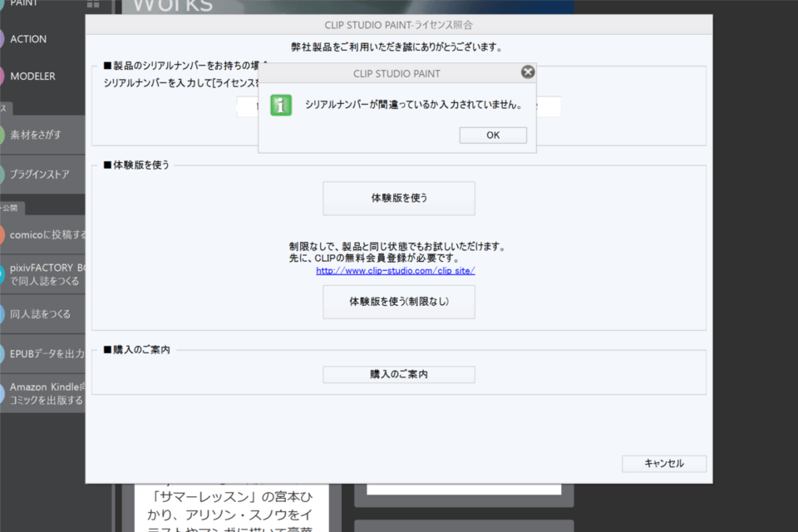Click the ■購入のご案内 section heading
Viewport: 798px width, 532px height.
click(x=137, y=350)
